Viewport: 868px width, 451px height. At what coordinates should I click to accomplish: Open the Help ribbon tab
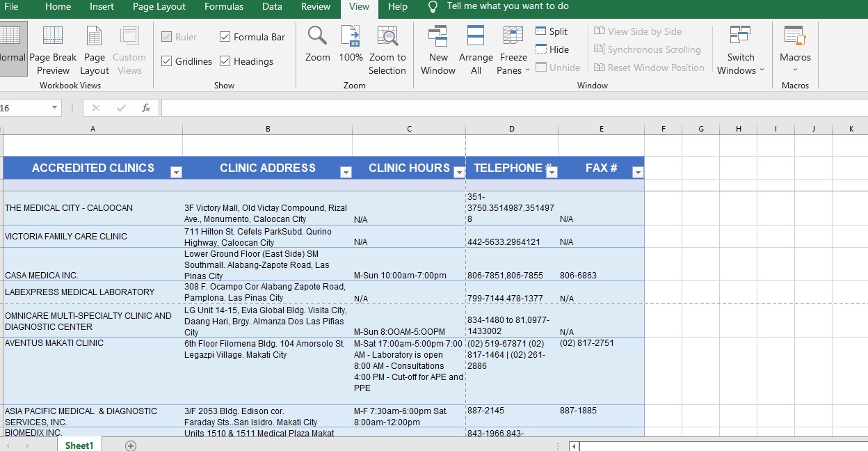[x=398, y=7]
